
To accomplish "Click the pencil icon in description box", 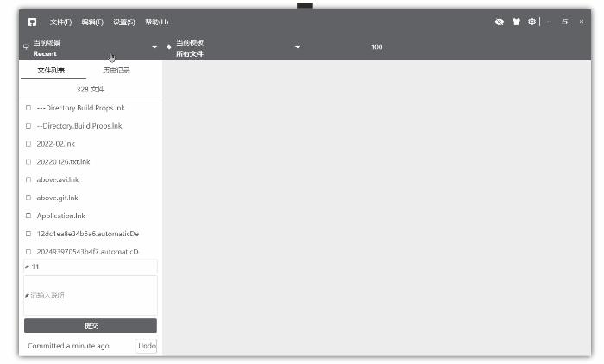I will pos(27,296).
